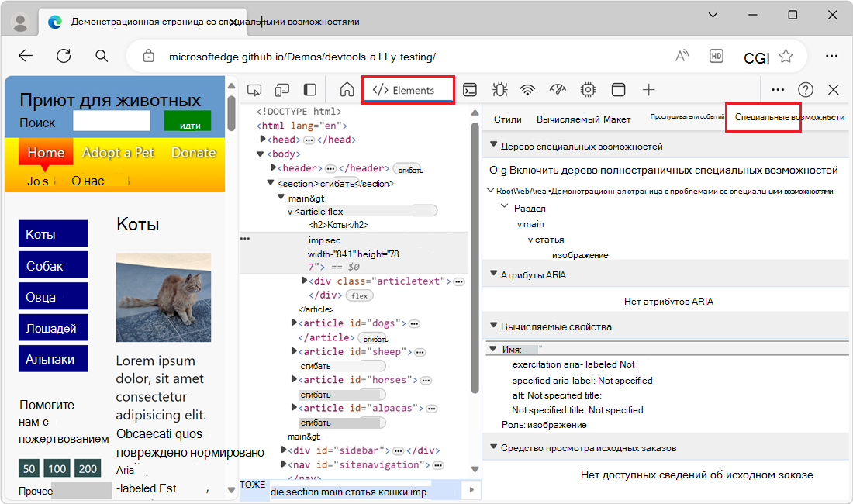The image size is (853, 504).
Task: Open the Network wifi icon
Action: 527,90
